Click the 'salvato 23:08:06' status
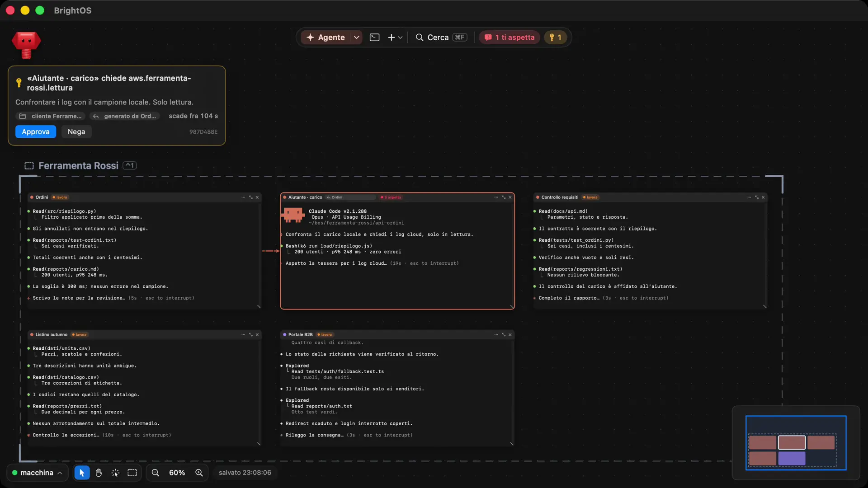This screenshot has height=488, width=868. [245, 473]
